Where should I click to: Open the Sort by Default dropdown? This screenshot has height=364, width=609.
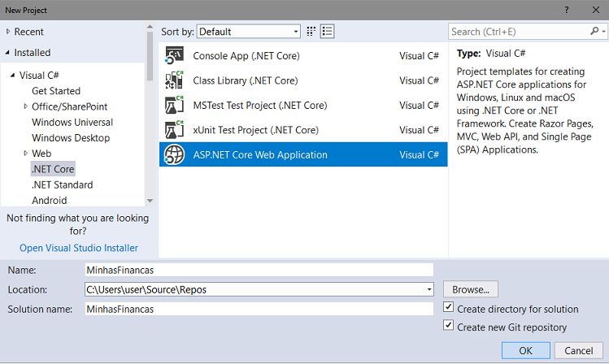click(x=249, y=32)
